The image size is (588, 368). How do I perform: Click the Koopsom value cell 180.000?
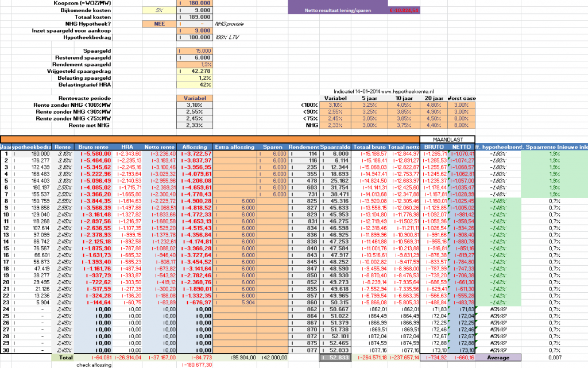(196, 3)
